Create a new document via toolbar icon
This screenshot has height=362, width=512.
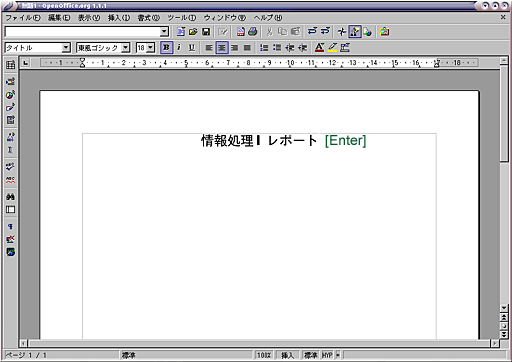pyautogui.click(x=180, y=32)
